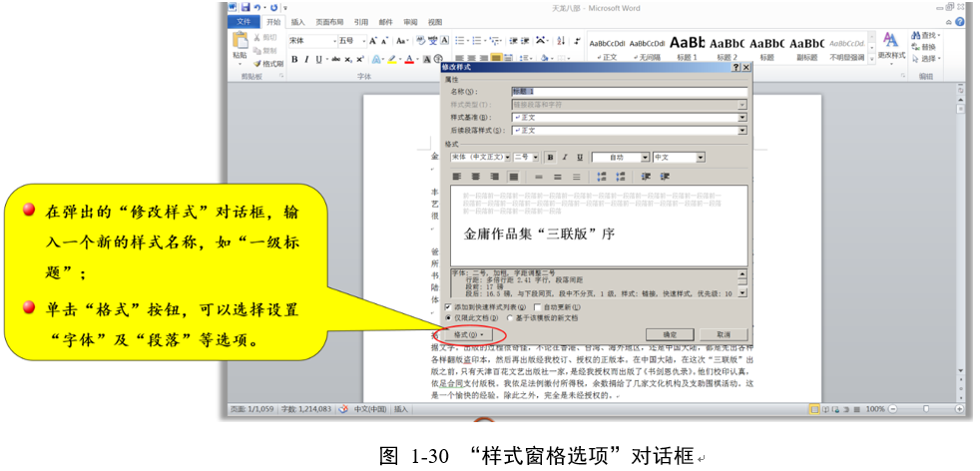Click the Find (查找) binoculars icon
Image resolution: width=980 pixels, height=471 pixels.
pyautogui.click(x=915, y=36)
